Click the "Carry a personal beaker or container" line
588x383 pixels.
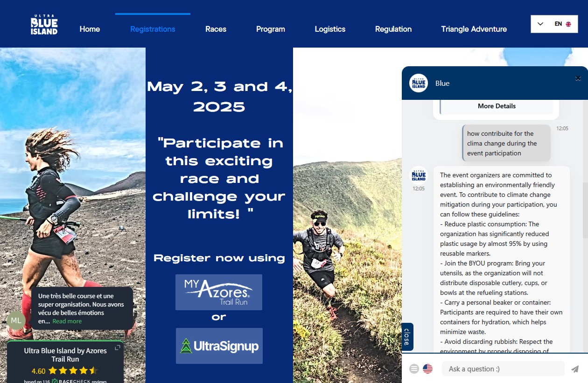tap(501, 317)
